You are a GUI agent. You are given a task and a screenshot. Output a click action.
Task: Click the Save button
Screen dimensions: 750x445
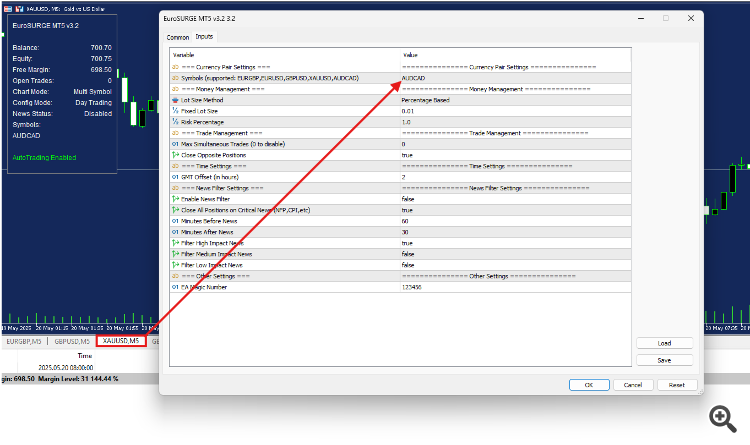click(664, 360)
